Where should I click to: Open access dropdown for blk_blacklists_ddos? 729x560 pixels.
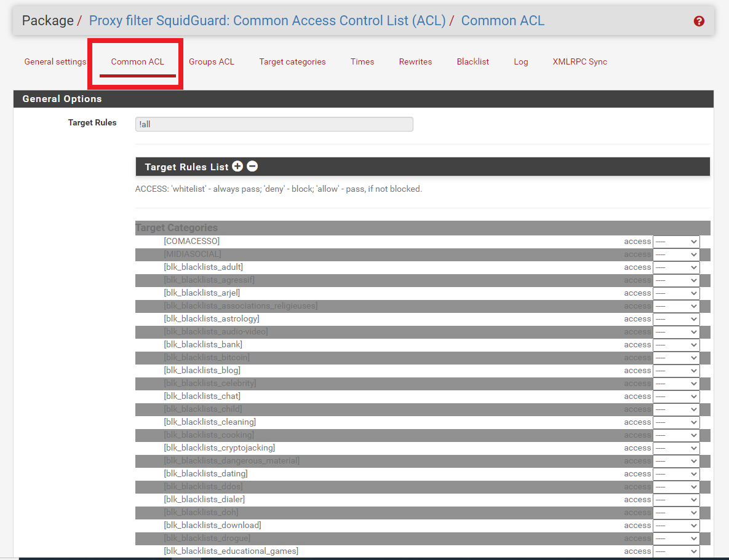pyautogui.click(x=676, y=487)
